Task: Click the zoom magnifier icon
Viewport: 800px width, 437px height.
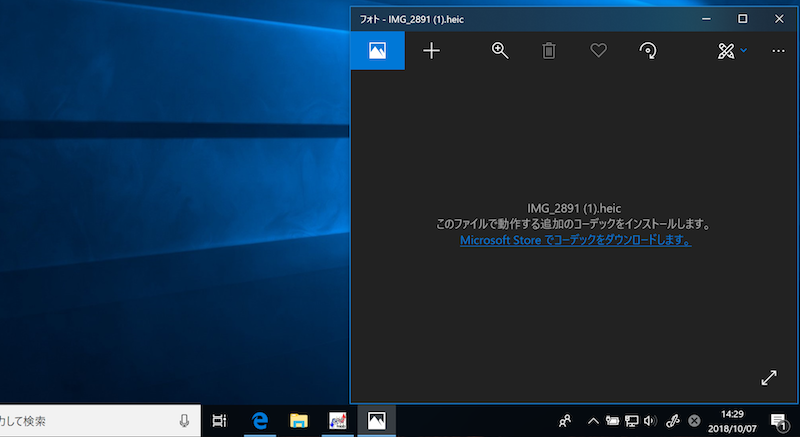Action: (x=500, y=51)
